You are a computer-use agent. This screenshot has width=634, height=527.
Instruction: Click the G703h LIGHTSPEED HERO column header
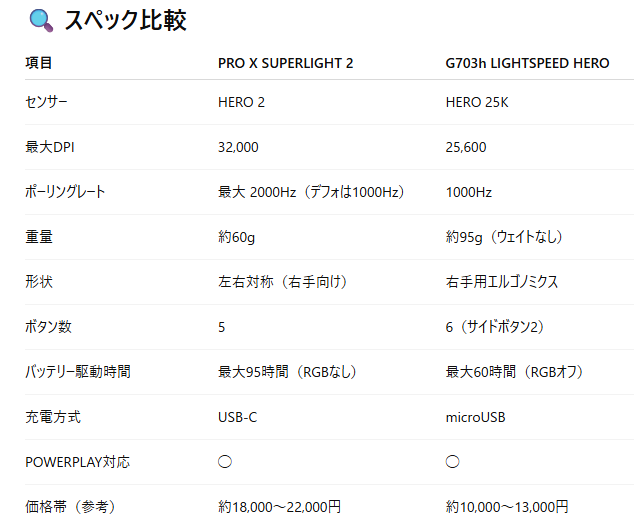527,63
